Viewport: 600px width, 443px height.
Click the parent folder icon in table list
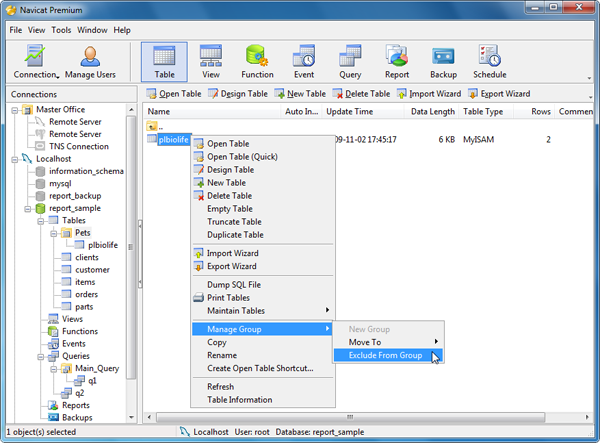(x=152, y=126)
